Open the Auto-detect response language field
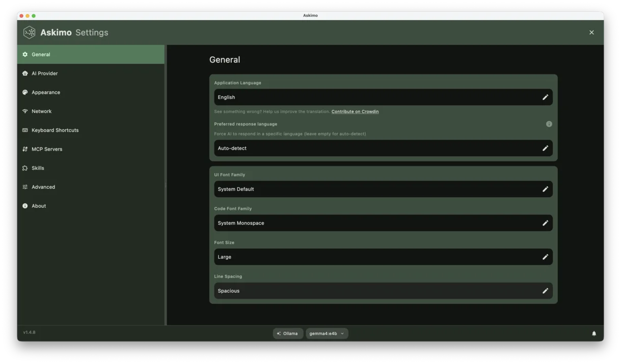 click(383, 148)
